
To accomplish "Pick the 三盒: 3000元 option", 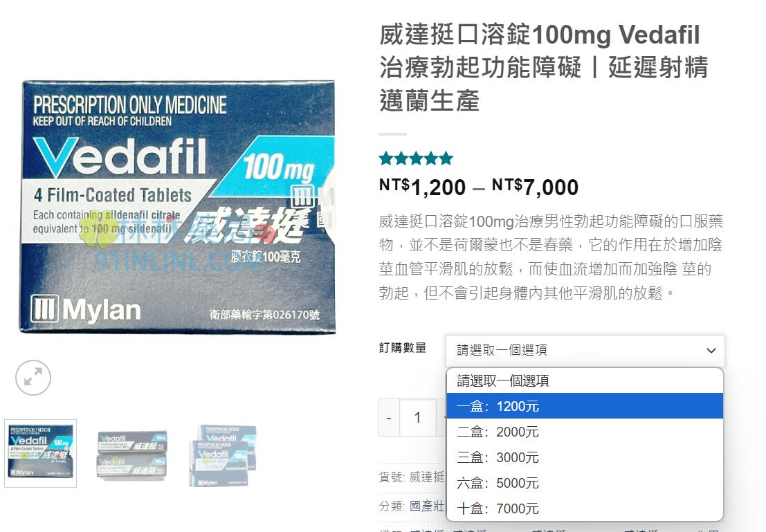I will click(585, 457).
